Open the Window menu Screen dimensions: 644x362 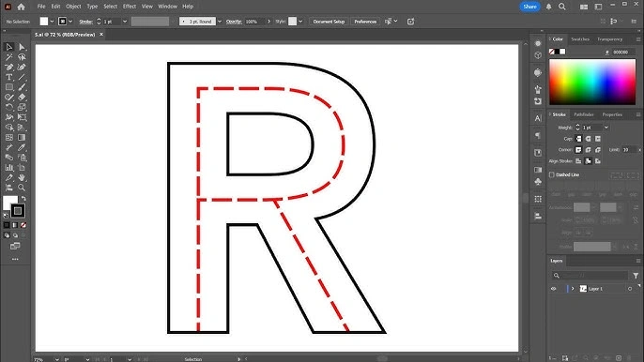pos(167,7)
